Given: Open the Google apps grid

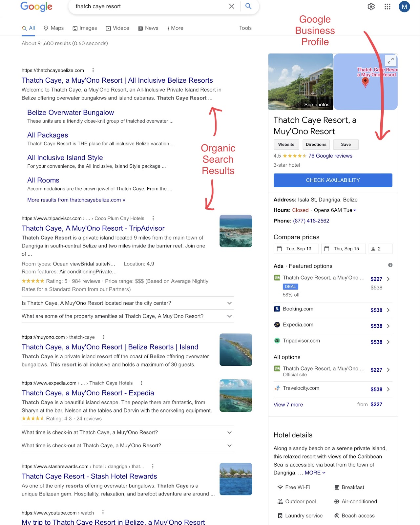Looking at the screenshot, I should (388, 7).
